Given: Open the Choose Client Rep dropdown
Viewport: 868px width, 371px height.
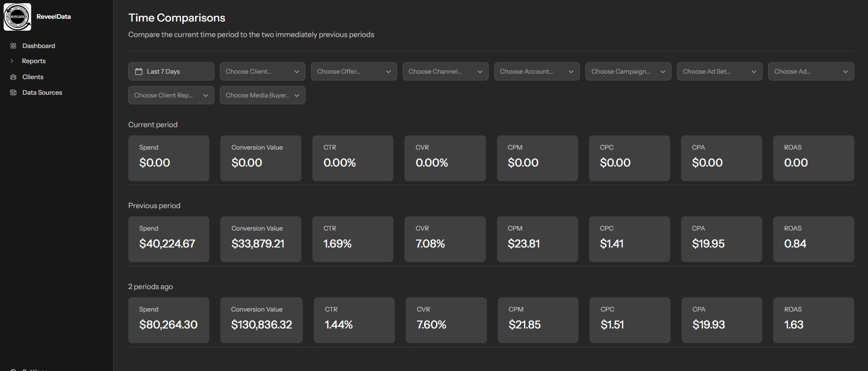Looking at the screenshot, I should (x=171, y=95).
